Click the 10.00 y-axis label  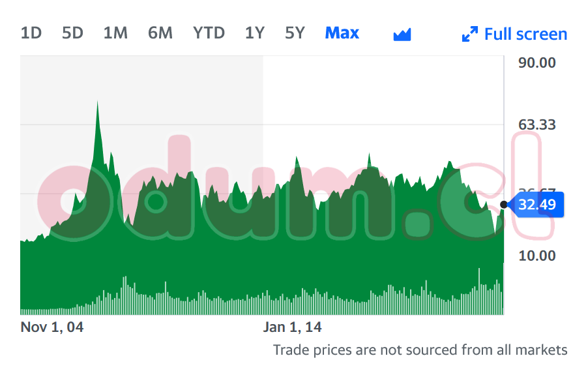click(537, 256)
